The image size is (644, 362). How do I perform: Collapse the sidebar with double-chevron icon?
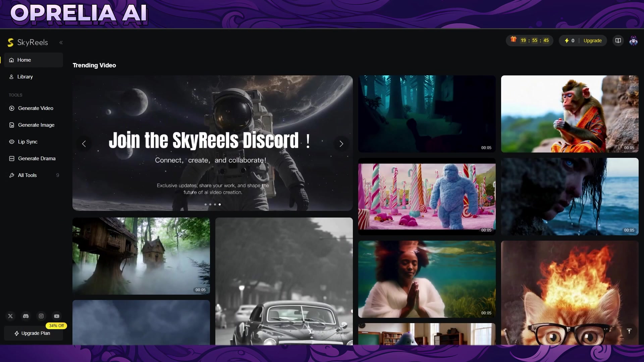coord(61,43)
